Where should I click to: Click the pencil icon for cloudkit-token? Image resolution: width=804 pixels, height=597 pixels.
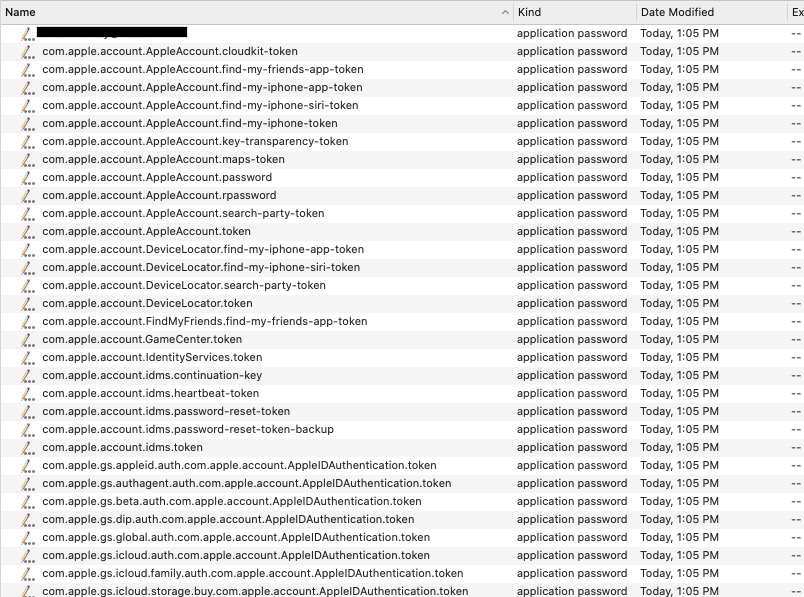28,51
